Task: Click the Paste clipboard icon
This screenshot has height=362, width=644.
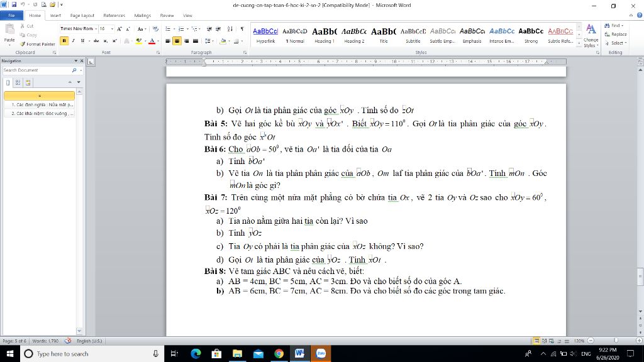Action: pos(9,30)
